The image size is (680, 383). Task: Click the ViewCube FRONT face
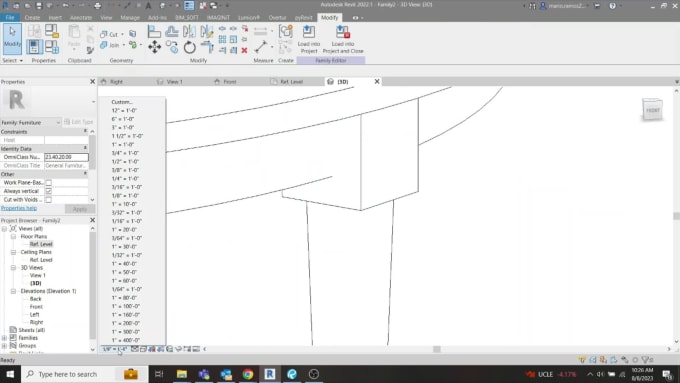point(652,110)
